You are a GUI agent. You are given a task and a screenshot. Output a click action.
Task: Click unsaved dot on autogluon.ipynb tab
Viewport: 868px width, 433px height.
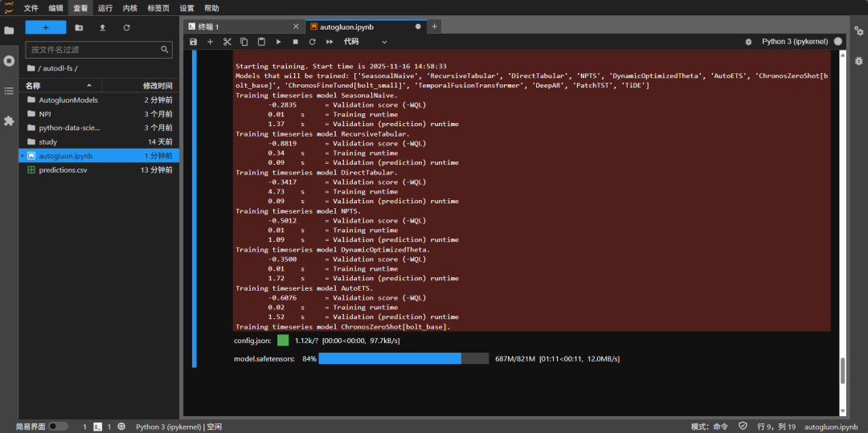click(x=417, y=27)
